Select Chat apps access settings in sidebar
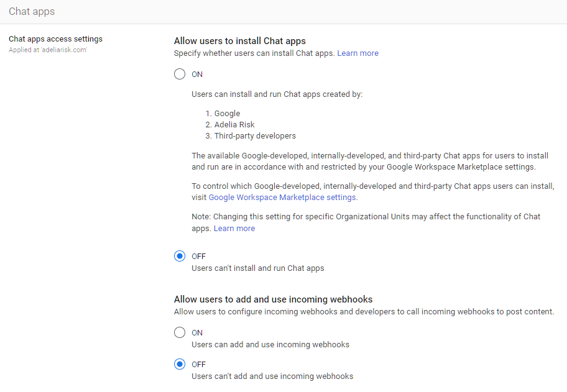This screenshot has height=392, width=567. coord(55,39)
